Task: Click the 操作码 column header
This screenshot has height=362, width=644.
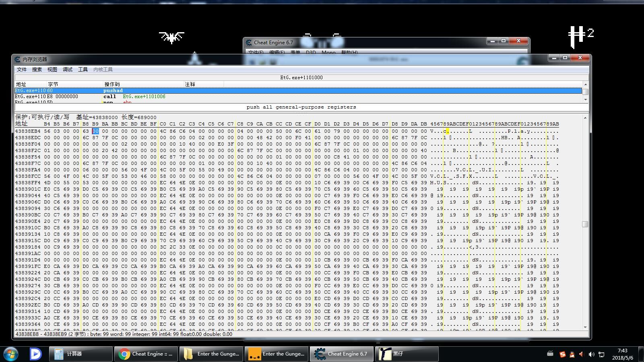Action: 112,84
